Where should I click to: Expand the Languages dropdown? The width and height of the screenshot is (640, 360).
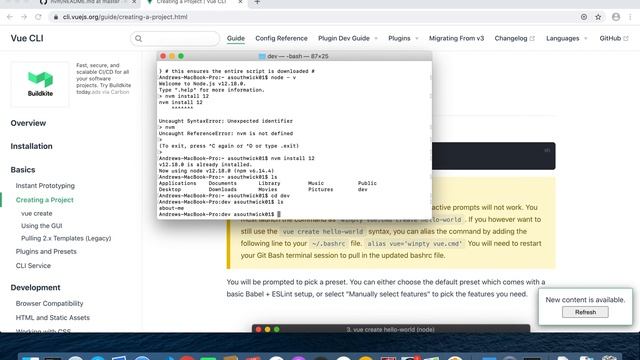coord(567,38)
